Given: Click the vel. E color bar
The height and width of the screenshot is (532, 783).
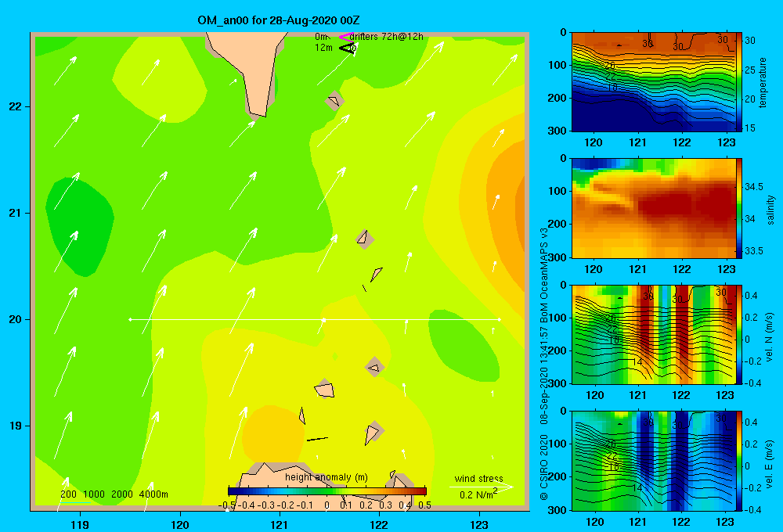Looking at the screenshot, I should (740, 461).
